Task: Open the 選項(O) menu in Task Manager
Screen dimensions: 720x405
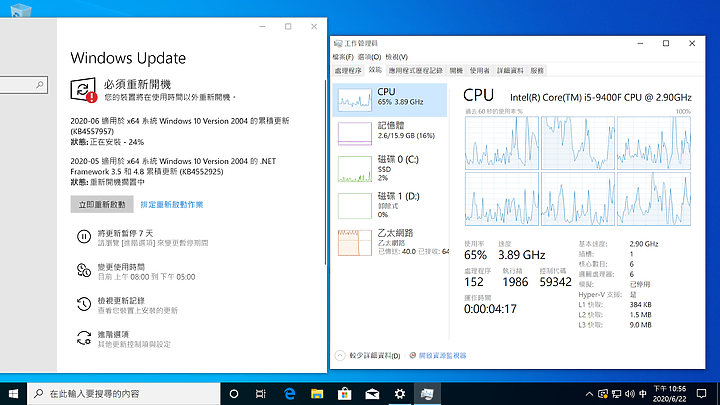Action: point(369,57)
